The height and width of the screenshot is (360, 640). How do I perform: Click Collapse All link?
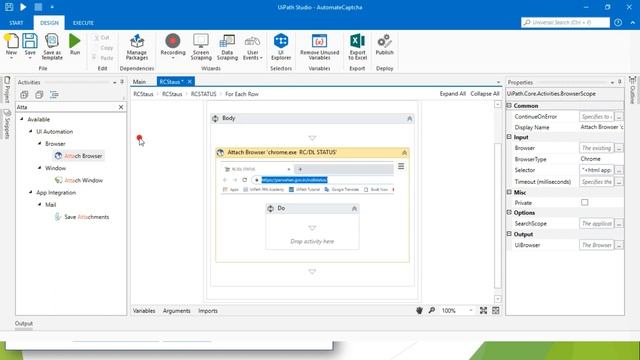tap(485, 94)
